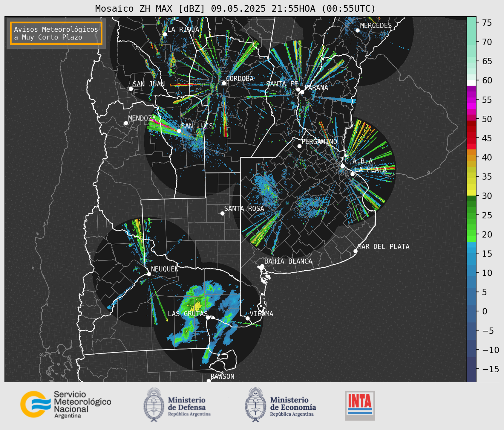Click the Servicio Meteorológico Nacional logo
This screenshot has height=430, width=504.
pyautogui.click(x=66, y=404)
